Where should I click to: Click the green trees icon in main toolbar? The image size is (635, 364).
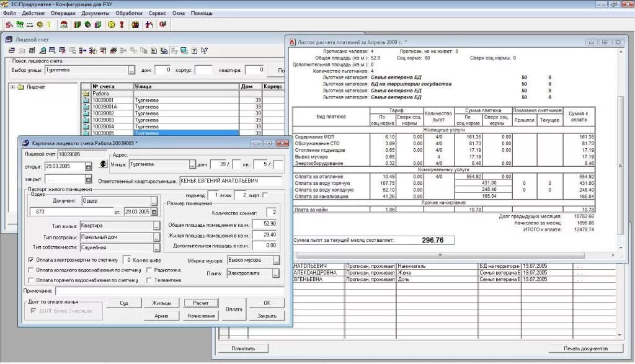pyautogui.click(x=19, y=25)
